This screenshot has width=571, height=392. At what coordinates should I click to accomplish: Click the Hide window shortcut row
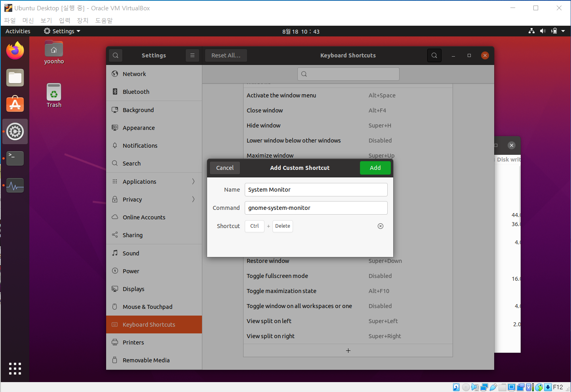click(x=348, y=126)
